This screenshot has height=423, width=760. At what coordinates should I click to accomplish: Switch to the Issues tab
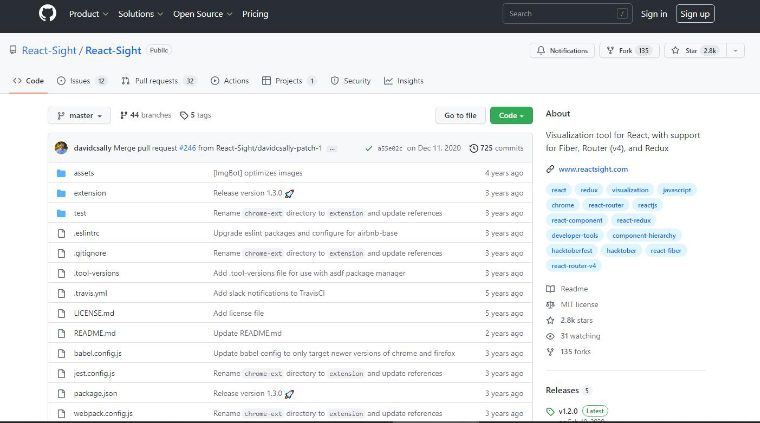[81, 81]
